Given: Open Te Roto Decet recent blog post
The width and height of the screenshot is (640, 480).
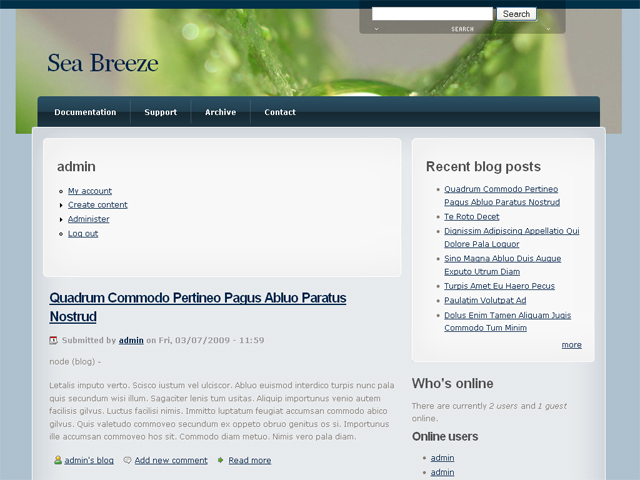Looking at the screenshot, I should [x=472, y=216].
